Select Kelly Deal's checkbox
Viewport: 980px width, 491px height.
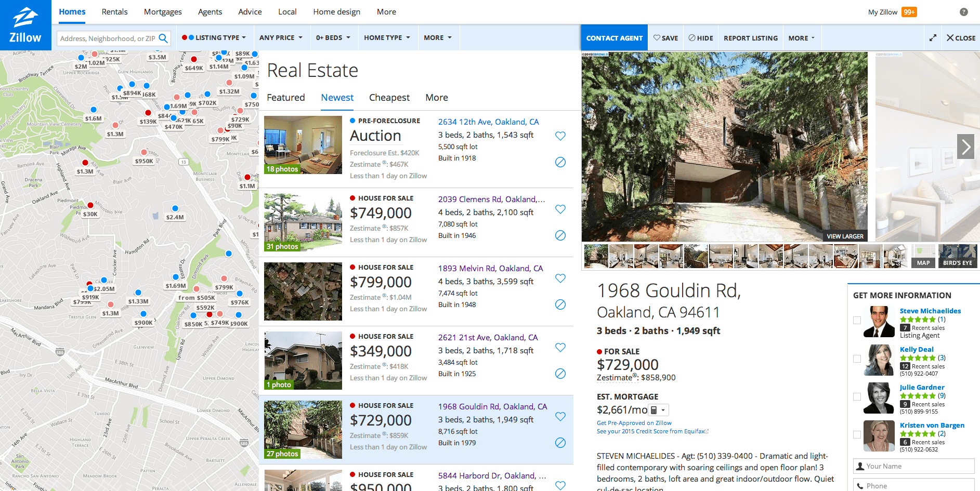tap(856, 359)
